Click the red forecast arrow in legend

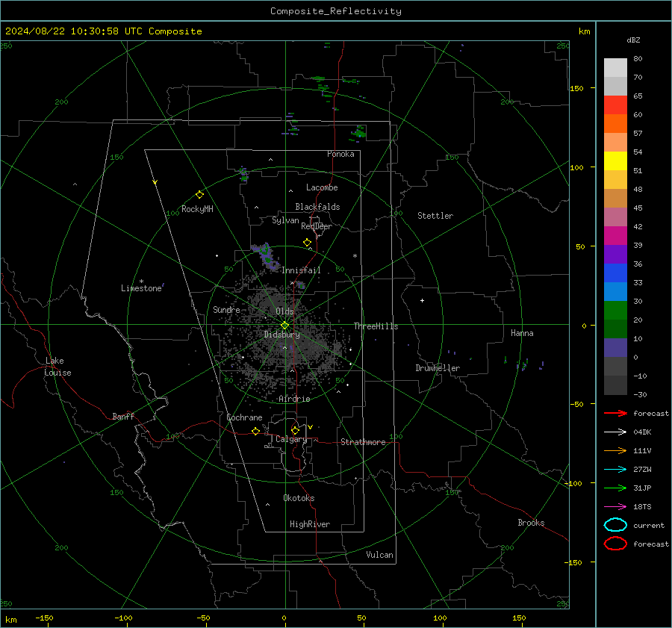[x=615, y=413]
